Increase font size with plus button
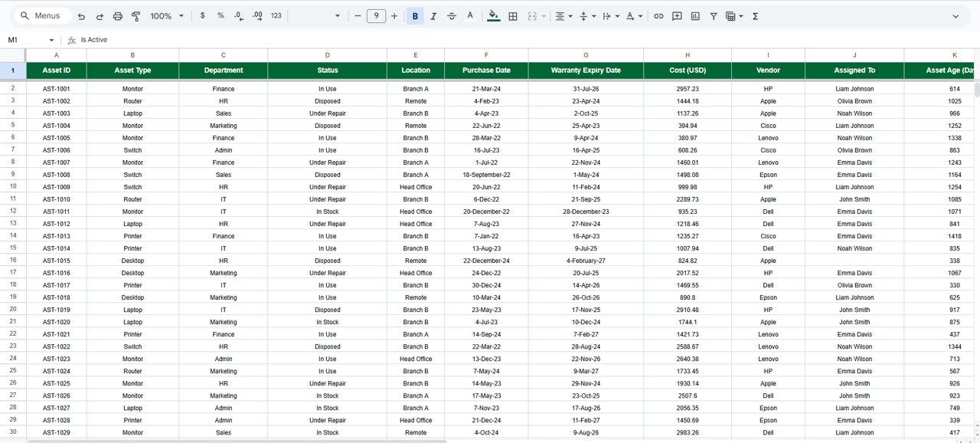 coord(394,16)
